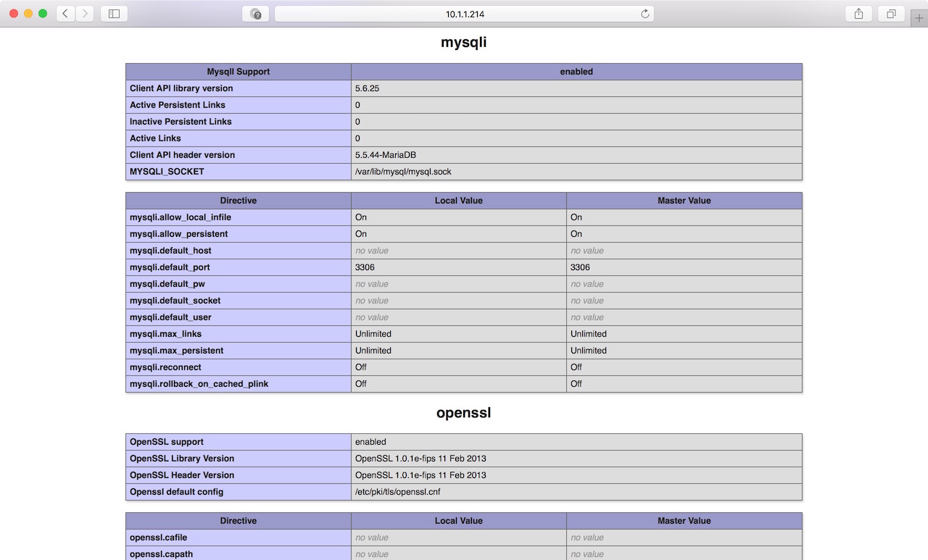Click the 0 value for Active Persistent Links
The width and height of the screenshot is (928, 560).
pos(357,105)
